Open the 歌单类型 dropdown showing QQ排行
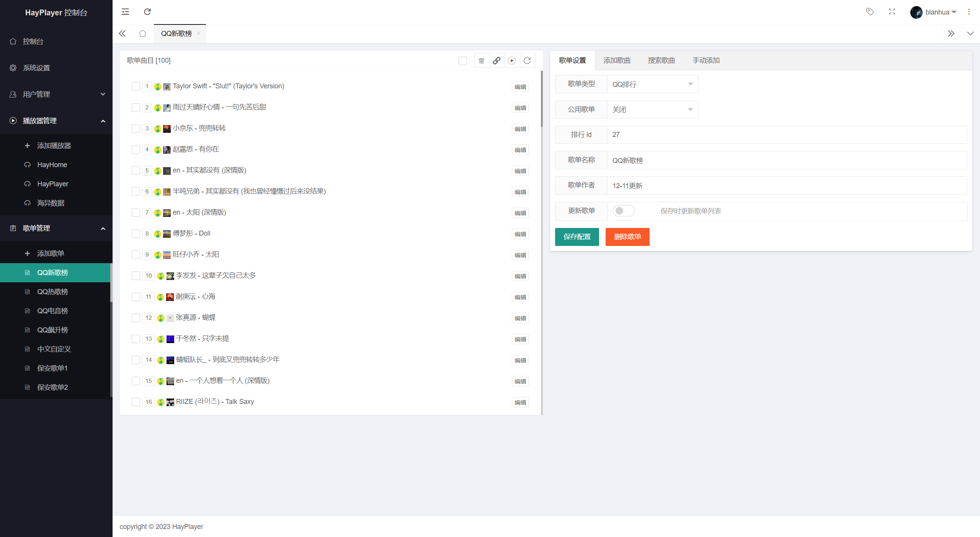The height and width of the screenshot is (537, 980). [x=652, y=84]
